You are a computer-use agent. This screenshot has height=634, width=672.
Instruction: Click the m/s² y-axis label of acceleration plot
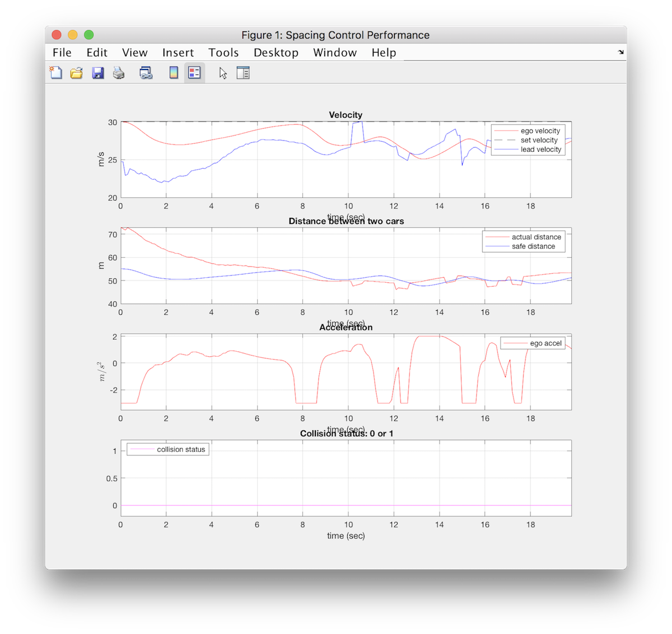point(101,371)
